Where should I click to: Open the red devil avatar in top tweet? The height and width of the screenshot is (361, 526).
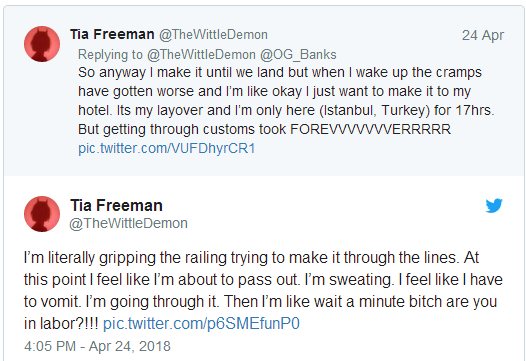coord(42,44)
